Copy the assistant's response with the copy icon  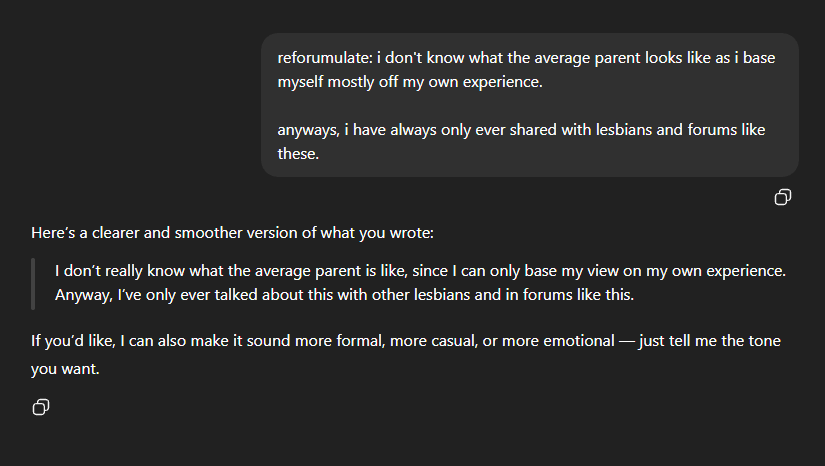click(x=41, y=407)
